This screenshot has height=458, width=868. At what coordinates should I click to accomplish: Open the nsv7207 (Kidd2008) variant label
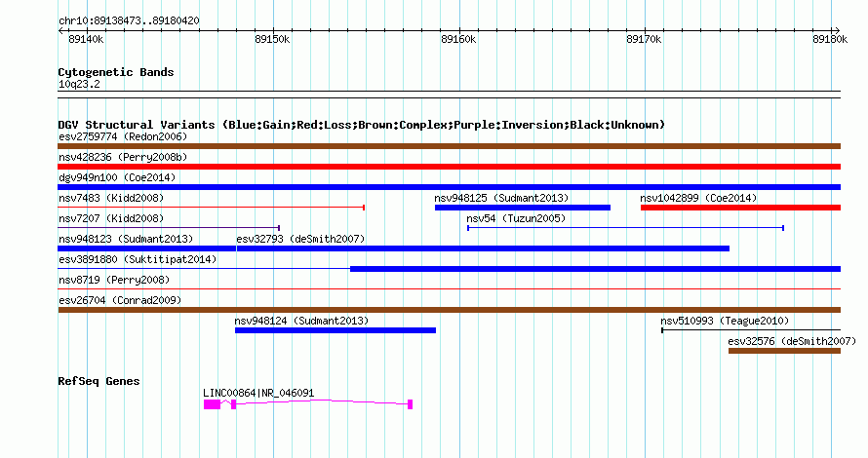(111, 218)
